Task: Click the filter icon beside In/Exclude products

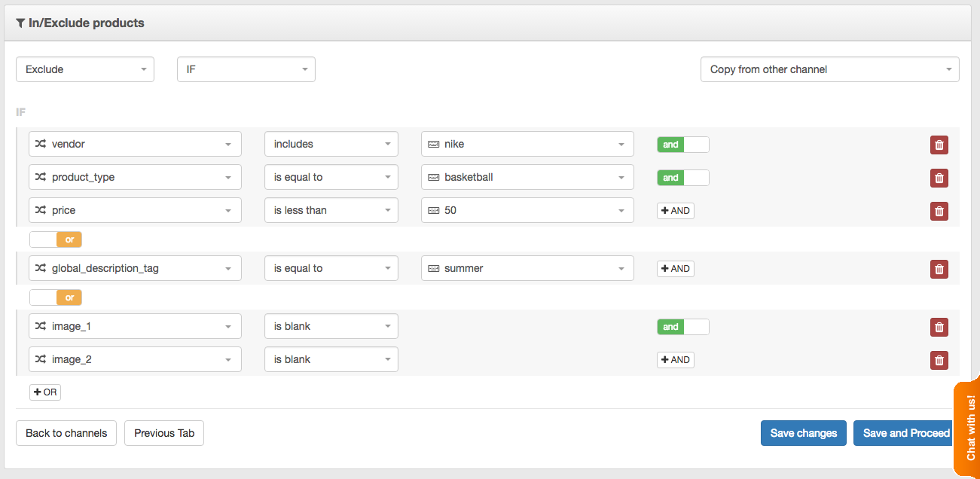Action: [x=20, y=23]
